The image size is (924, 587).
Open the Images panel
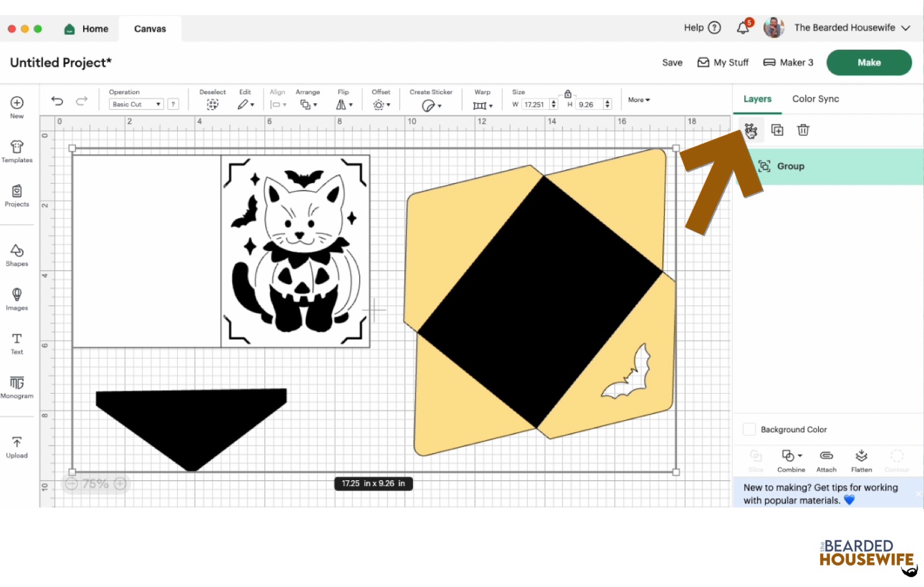coord(17,298)
